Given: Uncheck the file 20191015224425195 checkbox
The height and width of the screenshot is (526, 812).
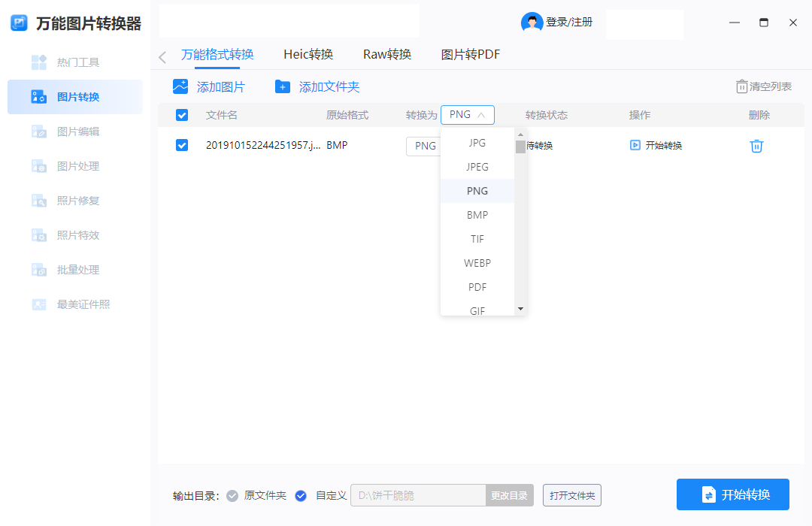Looking at the screenshot, I should coord(182,145).
